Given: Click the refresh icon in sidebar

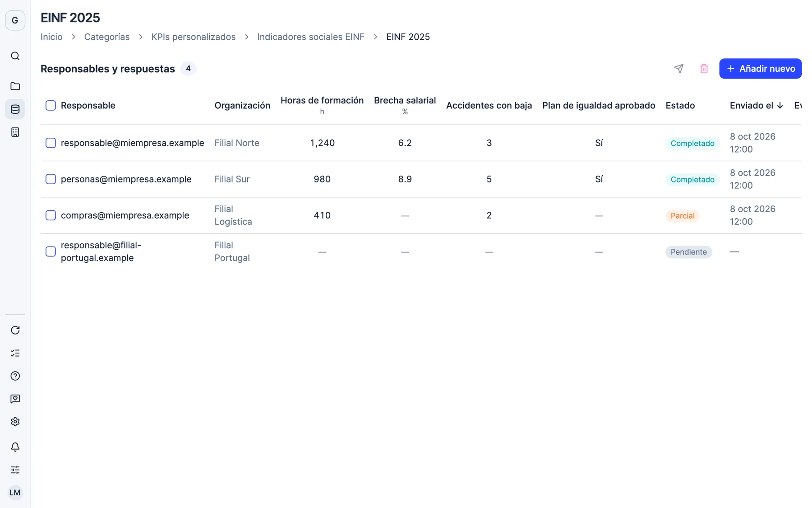Looking at the screenshot, I should point(15,330).
